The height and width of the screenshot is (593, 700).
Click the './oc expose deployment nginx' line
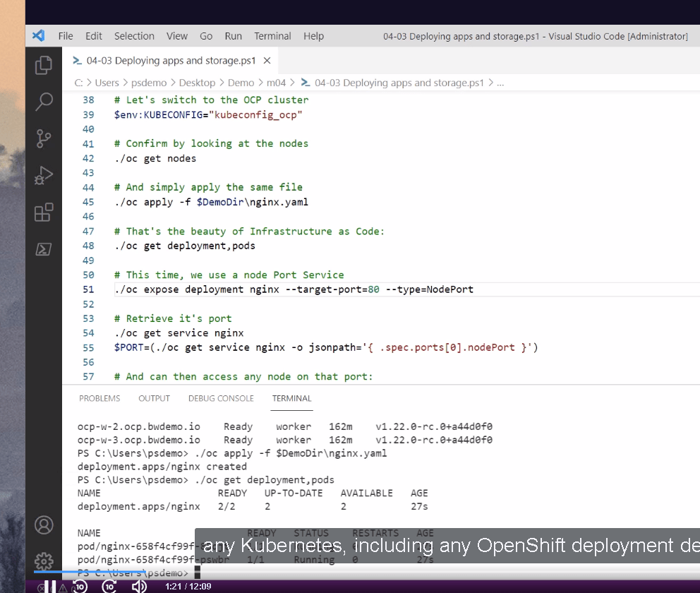tap(294, 289)
